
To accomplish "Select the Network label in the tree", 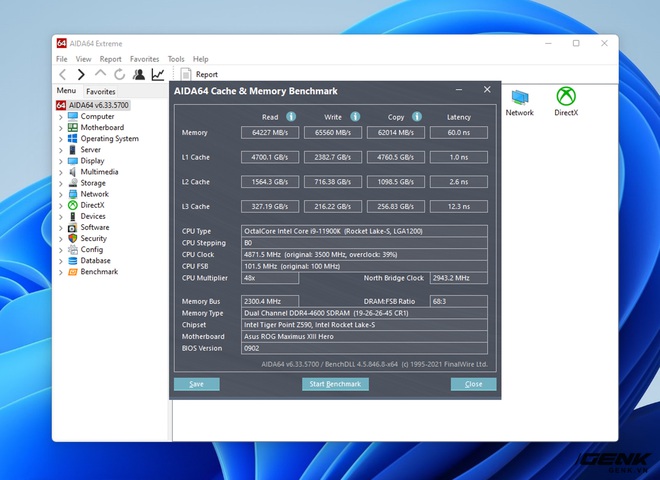I will coord(95,194).
